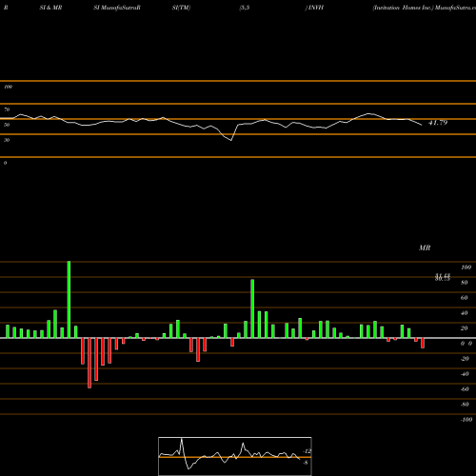
Task: Click the lowest dip of the RSI line
Action: tap(231, 140)
